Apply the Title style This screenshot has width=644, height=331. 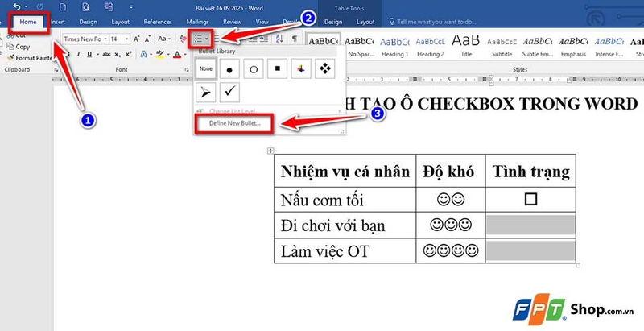466,47
